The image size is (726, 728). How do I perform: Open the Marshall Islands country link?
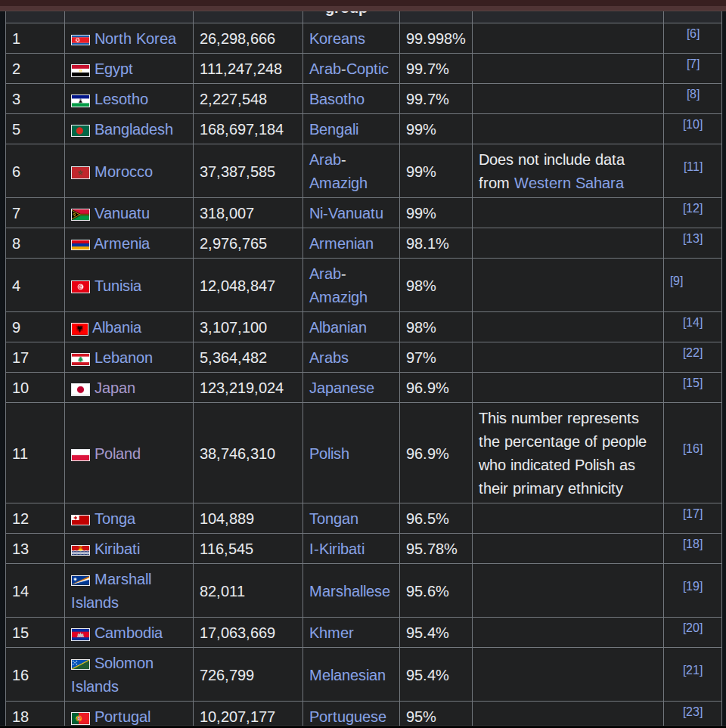point(111,590)
